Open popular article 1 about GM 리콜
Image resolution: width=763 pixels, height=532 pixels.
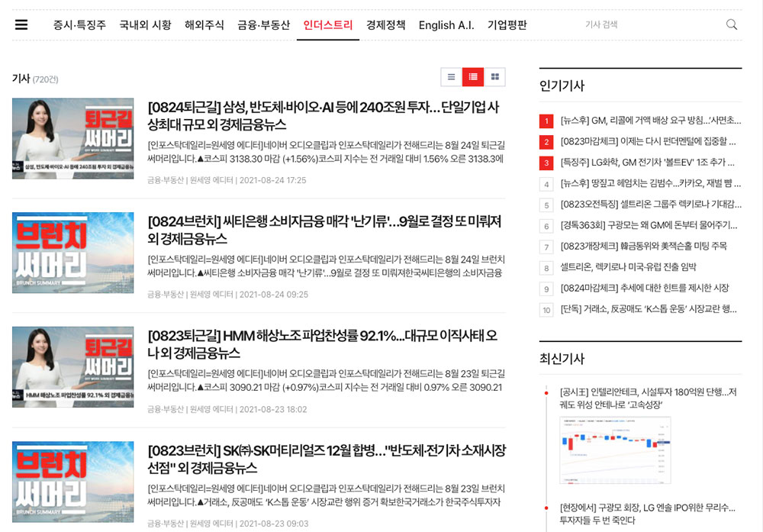[651, 121]
